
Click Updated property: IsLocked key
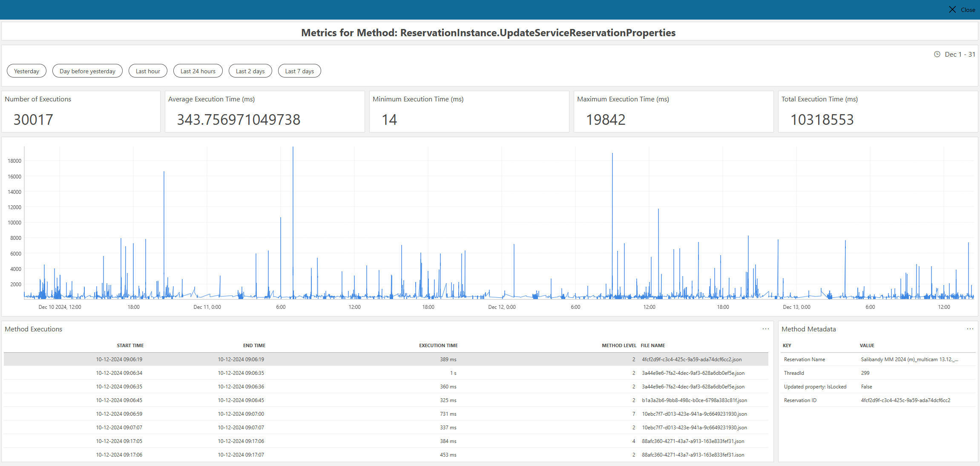coord(815,386)
